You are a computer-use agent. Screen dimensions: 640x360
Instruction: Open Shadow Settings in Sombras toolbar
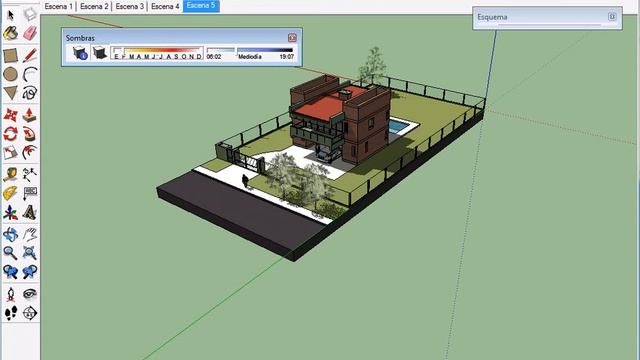pyautogui.click(x=80, y=53)
